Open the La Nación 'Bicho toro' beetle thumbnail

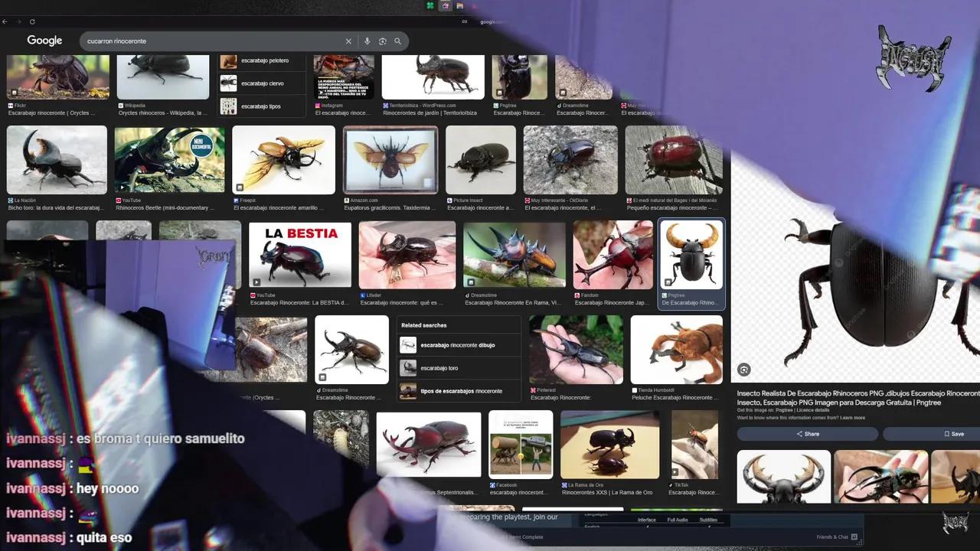click(x=57, y=159)
